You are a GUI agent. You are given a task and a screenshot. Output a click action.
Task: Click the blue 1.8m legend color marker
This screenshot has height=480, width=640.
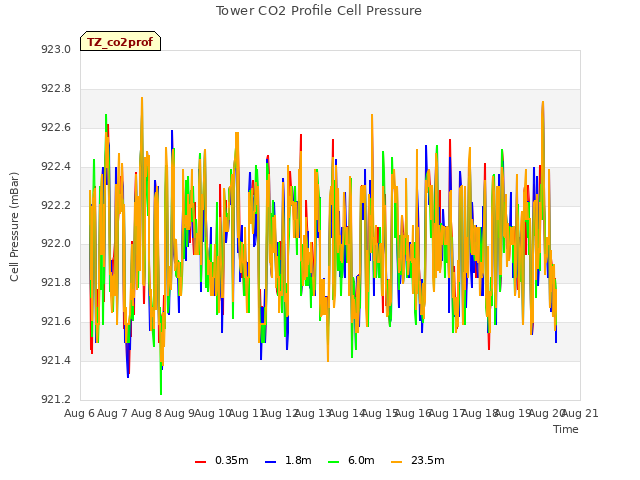(x=271, y=462)
